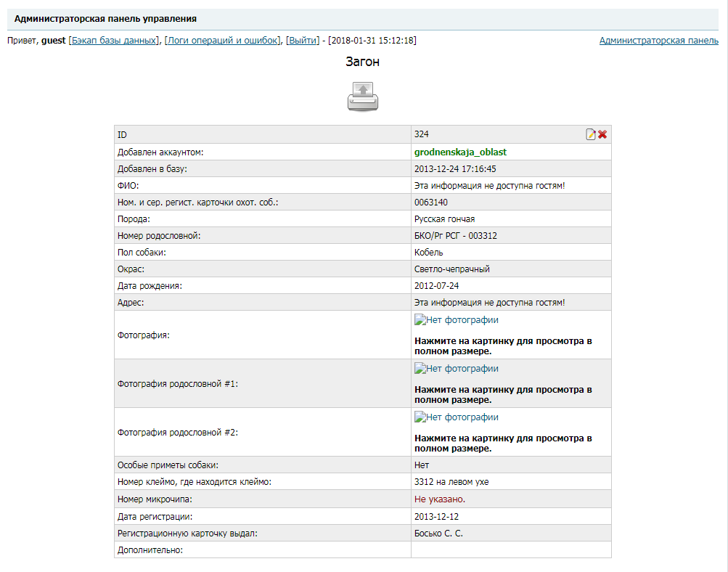The image size is (728, 572).
Task: Click the birth date 2012-07-24
Action: [436, 286]
